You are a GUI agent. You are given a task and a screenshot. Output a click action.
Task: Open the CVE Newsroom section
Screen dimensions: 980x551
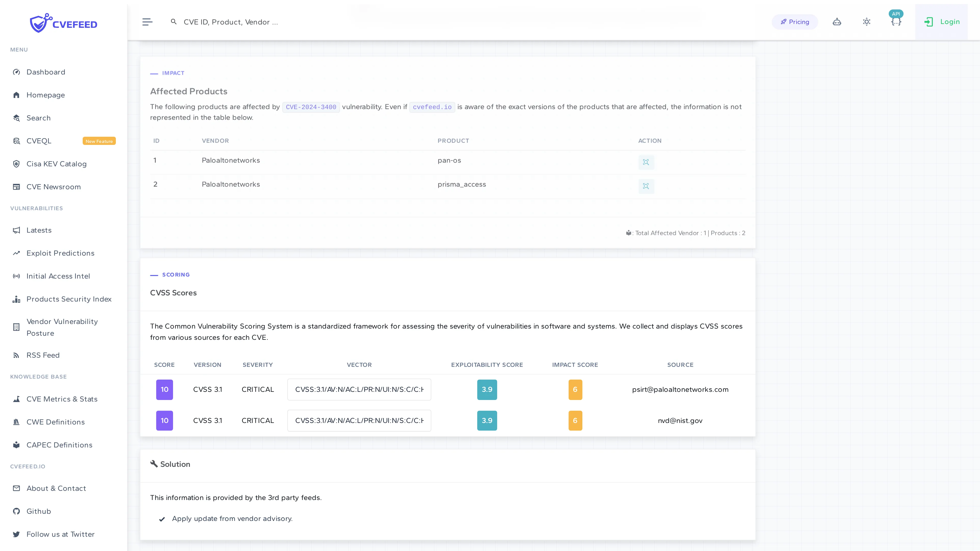pyautogui.click(x=54, y=187)
